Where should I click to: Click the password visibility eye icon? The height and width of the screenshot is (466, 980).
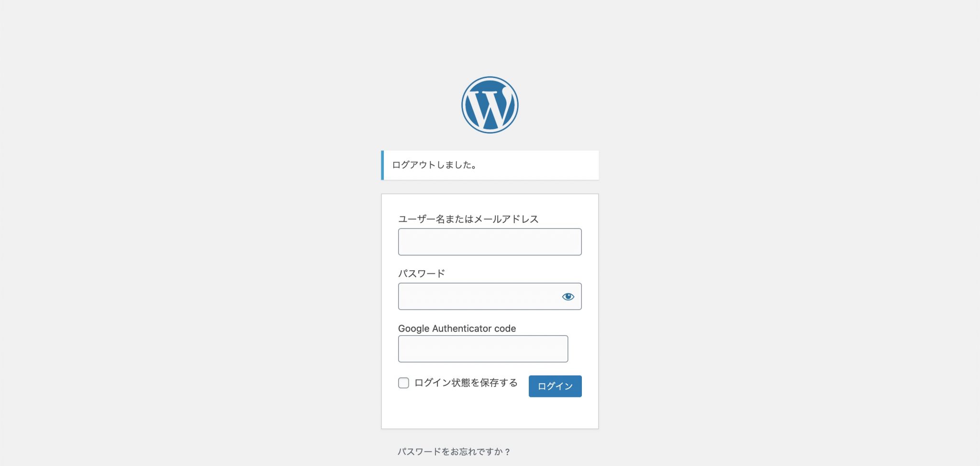pyautogui.click(x=568, y=296)
